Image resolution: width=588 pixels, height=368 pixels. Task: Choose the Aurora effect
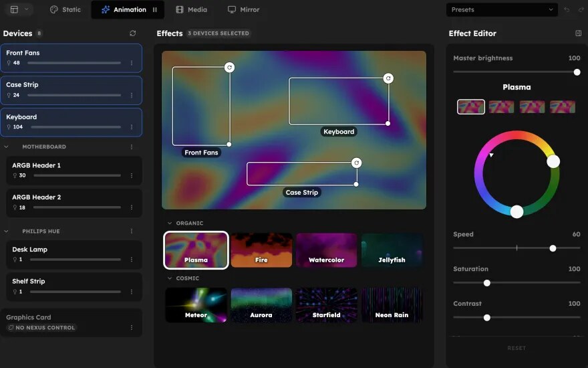coord(261,305)
